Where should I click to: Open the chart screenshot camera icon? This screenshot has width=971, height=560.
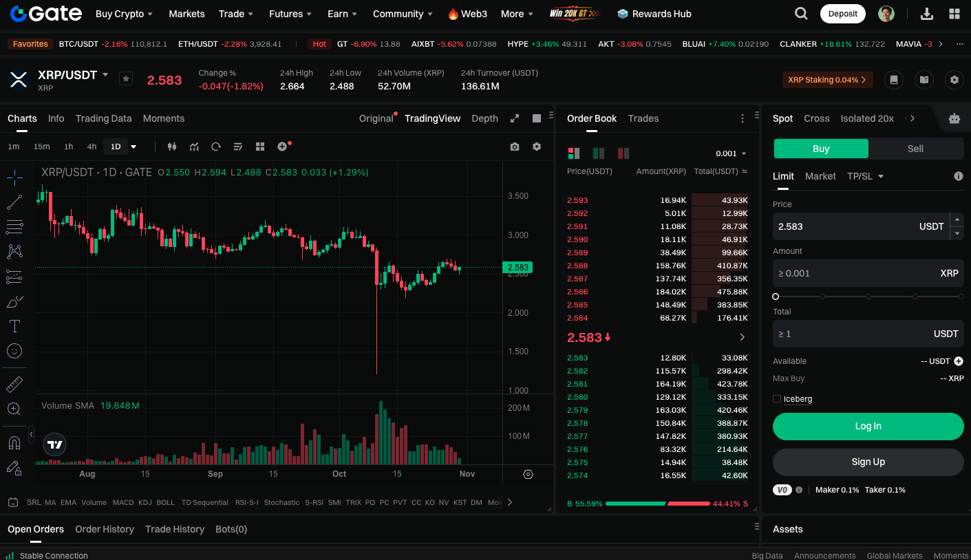515,147
